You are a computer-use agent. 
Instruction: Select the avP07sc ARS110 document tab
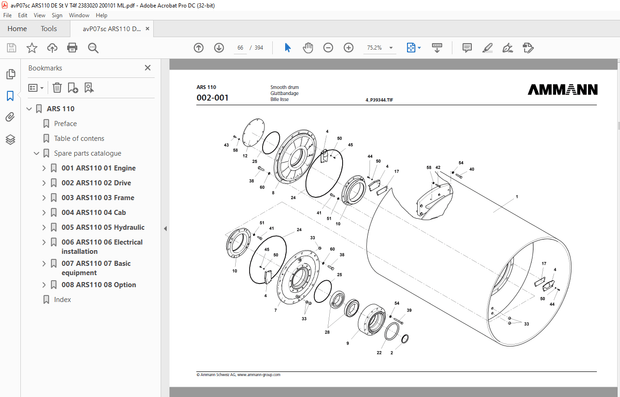tap(112, 29)
